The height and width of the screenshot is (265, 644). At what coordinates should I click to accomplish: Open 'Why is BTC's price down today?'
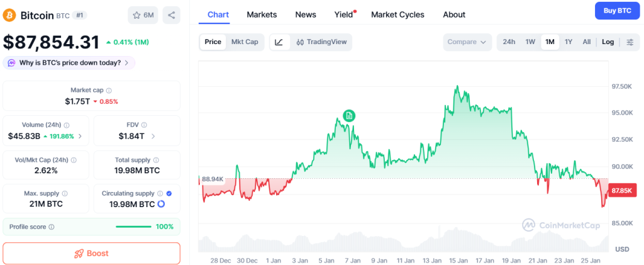(x=69, y=63)
